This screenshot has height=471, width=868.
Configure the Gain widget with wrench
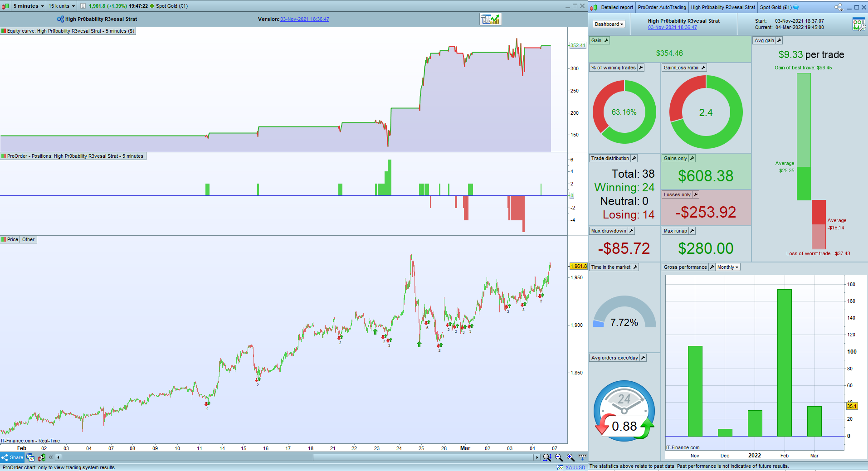(x=606, y=40)
